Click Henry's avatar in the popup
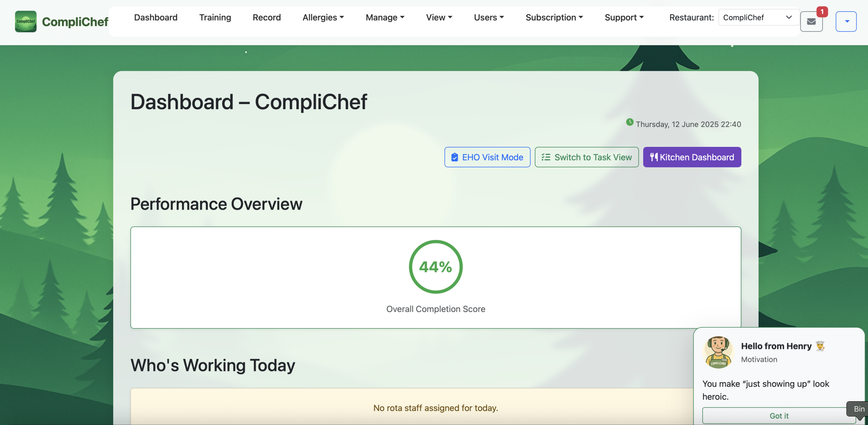This screenshot has width=868, height=425. point(718,352)
